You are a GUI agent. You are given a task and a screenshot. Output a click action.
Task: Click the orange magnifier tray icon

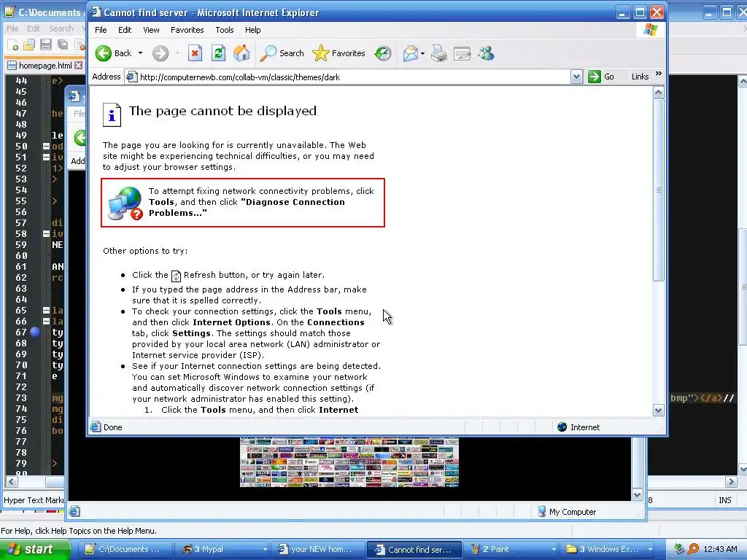694,550
